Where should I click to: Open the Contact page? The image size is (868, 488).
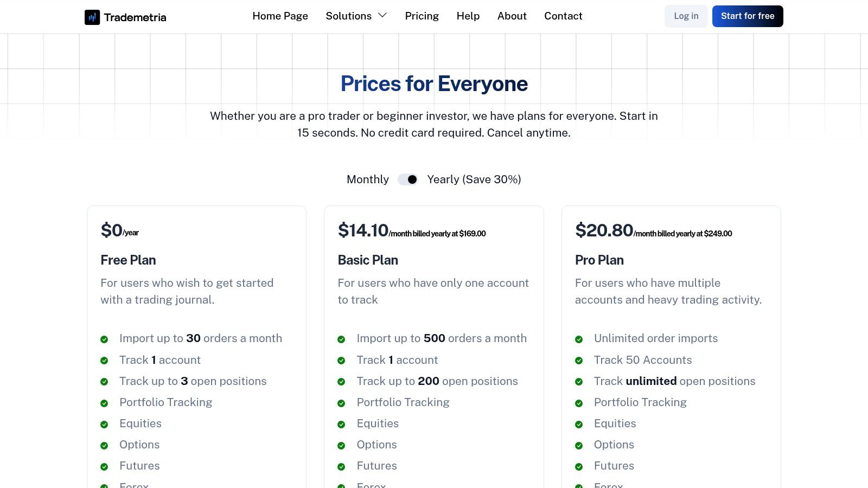[x=563, y=16]
